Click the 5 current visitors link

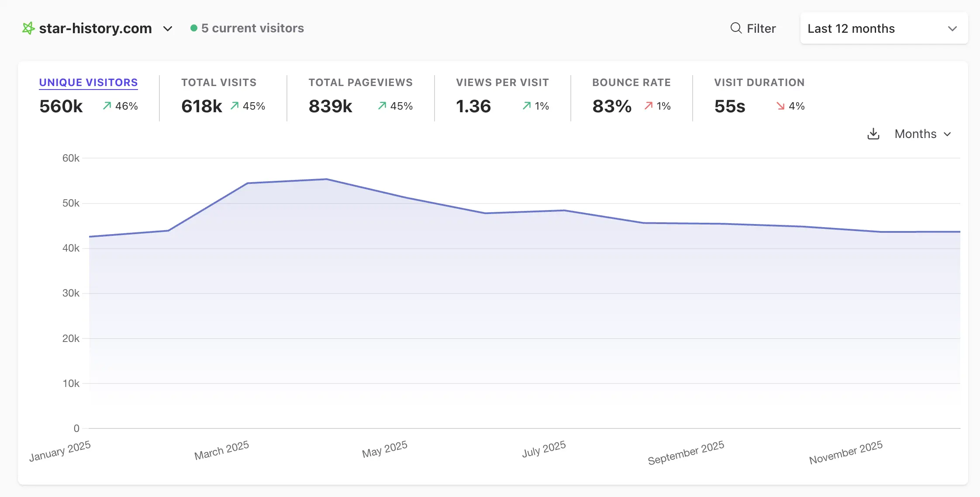pos(252,28)
